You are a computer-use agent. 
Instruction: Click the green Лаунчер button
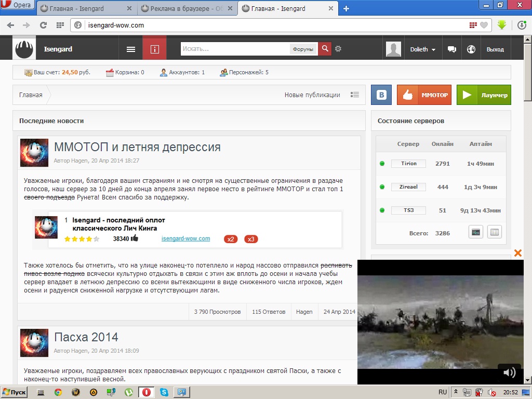(x=484, y=95)
